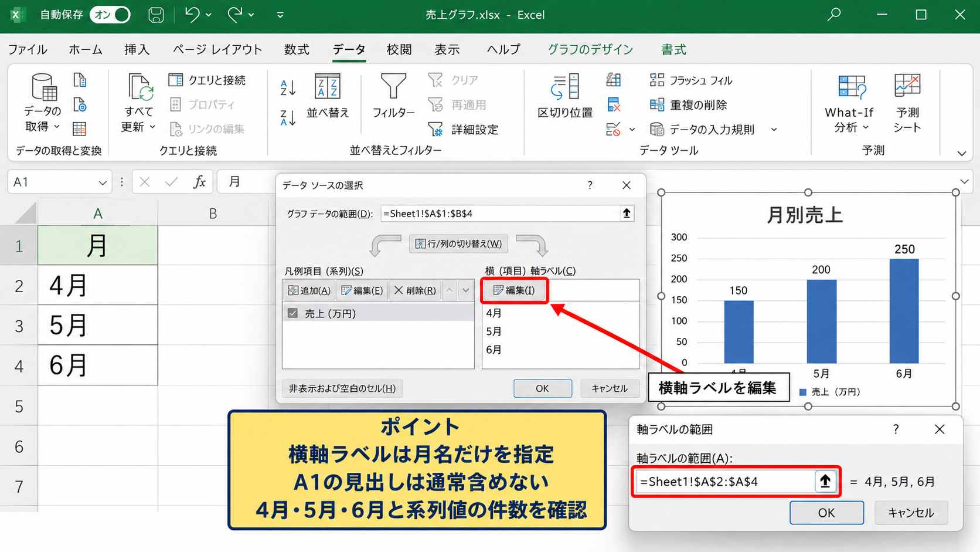Click the search magnifier icon

click(833, 15)
